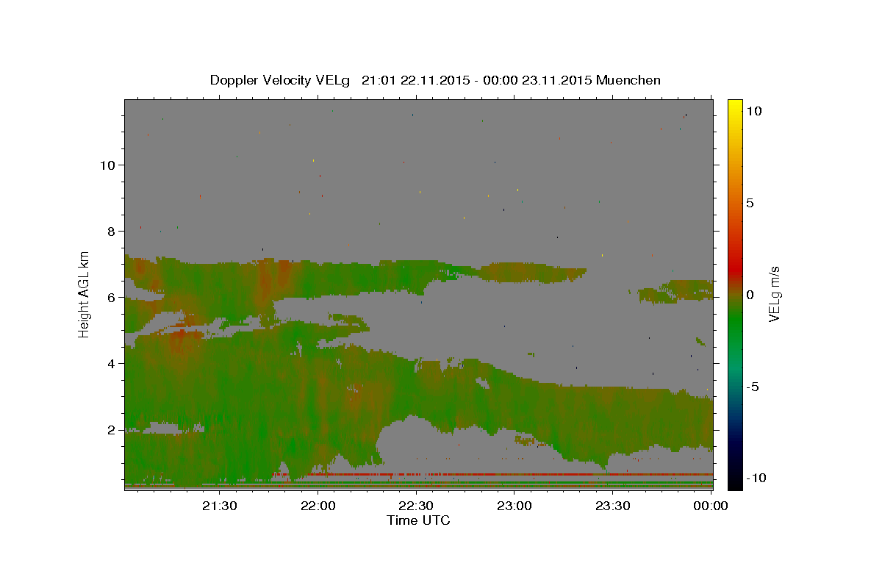The image size is (882, 588).
Task: Click the yellow top of the colorbar
Action: 734,107
